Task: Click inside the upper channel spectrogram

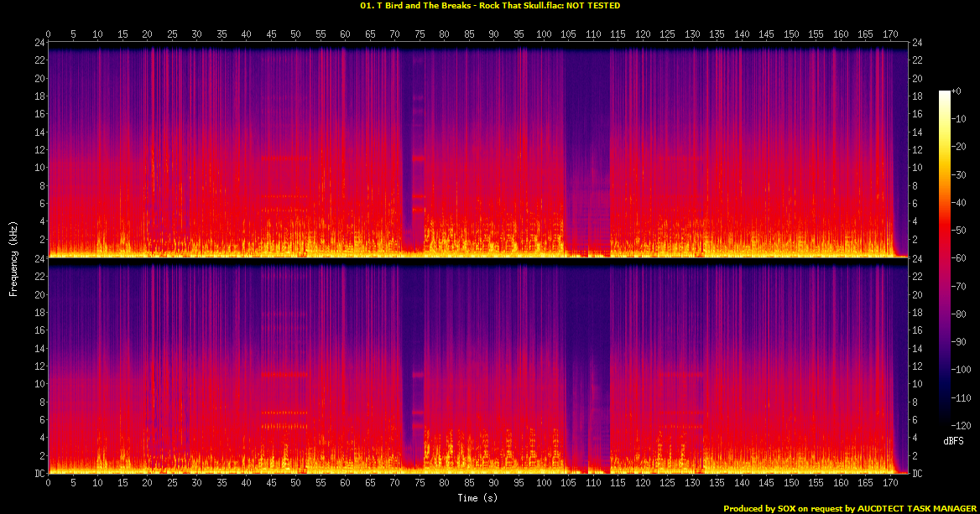Action: [477, 150]
